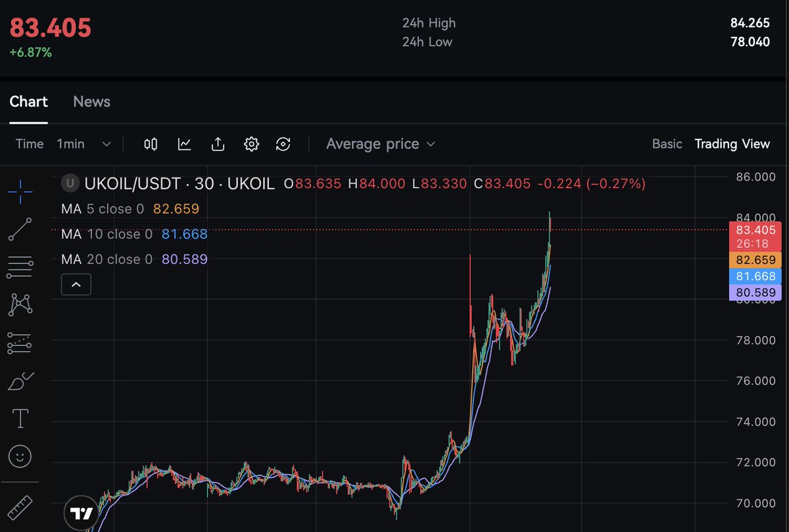
Task: Click the low price L83.330 value
Action: [439, 183]
